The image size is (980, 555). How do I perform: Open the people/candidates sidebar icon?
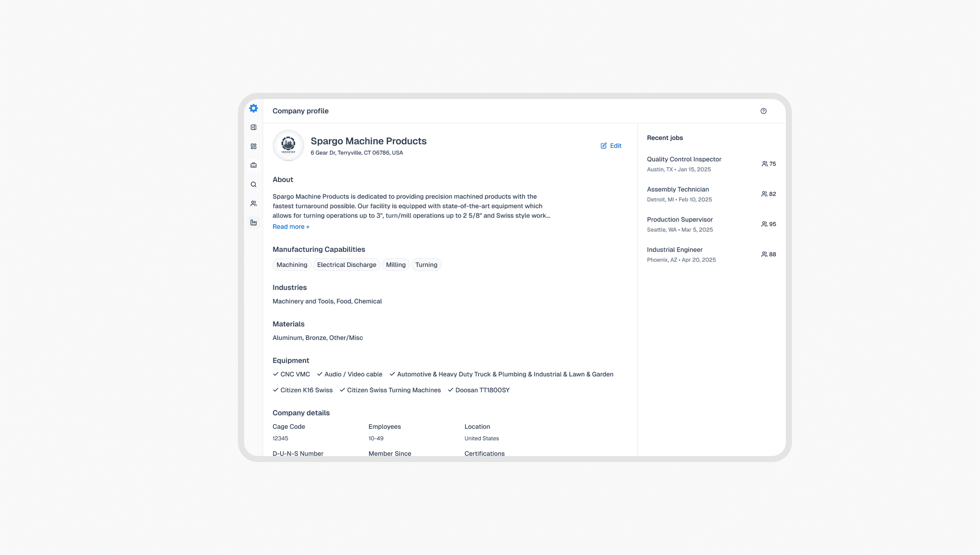tap(253, 203)
